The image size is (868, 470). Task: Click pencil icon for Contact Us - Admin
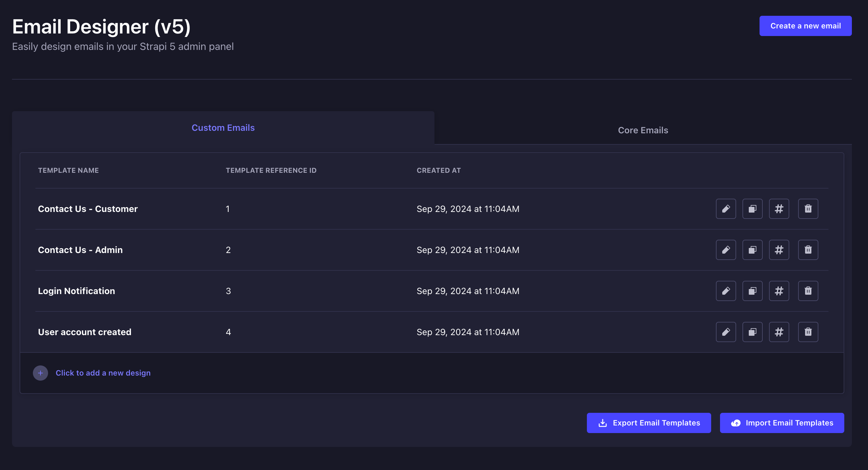point(725,250)
